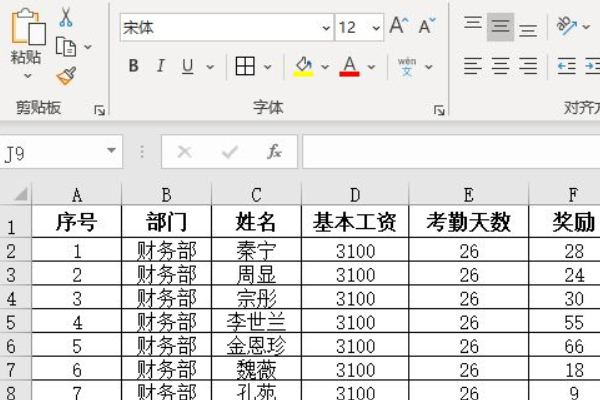Apply yellow fill color to cells
Viewport: 600px width, 400px height.
click(x=303, y=66)
